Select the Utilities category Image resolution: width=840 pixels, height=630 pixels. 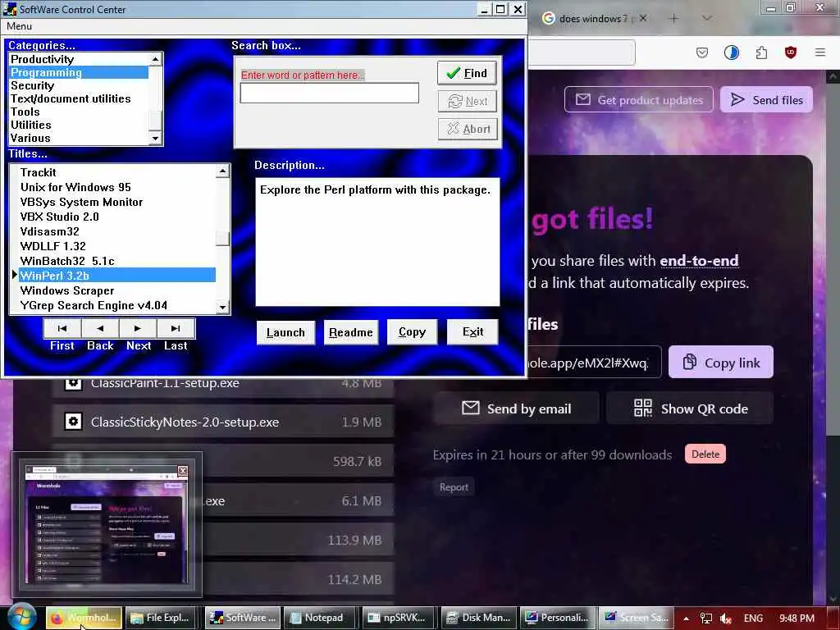78,125
